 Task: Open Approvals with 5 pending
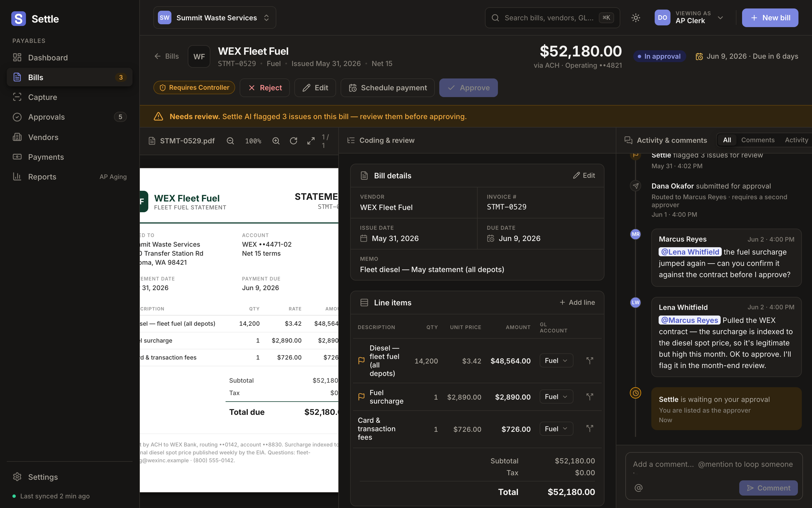pyautogui.click(x=69, y=117)
